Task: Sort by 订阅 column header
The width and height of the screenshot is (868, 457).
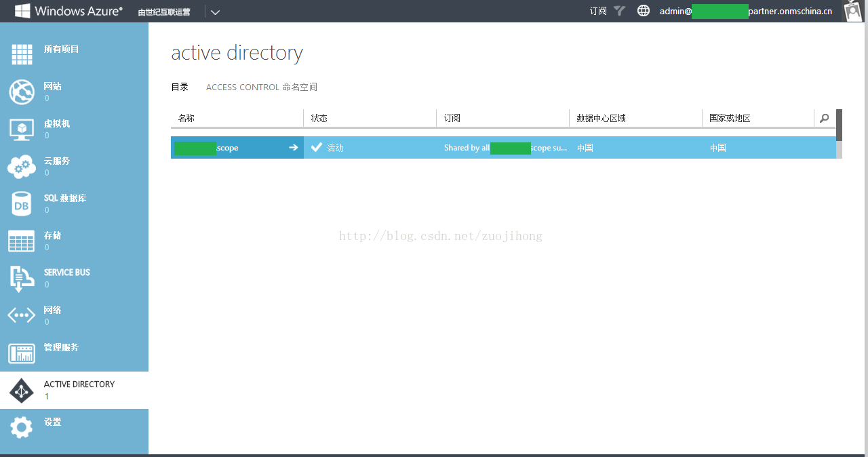Action: point(452,118)
